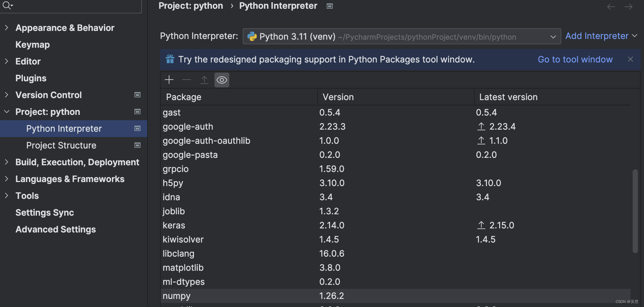644x307 pixels.
Task: Click the minus icon to uninstall package
Action: (187, 80)
